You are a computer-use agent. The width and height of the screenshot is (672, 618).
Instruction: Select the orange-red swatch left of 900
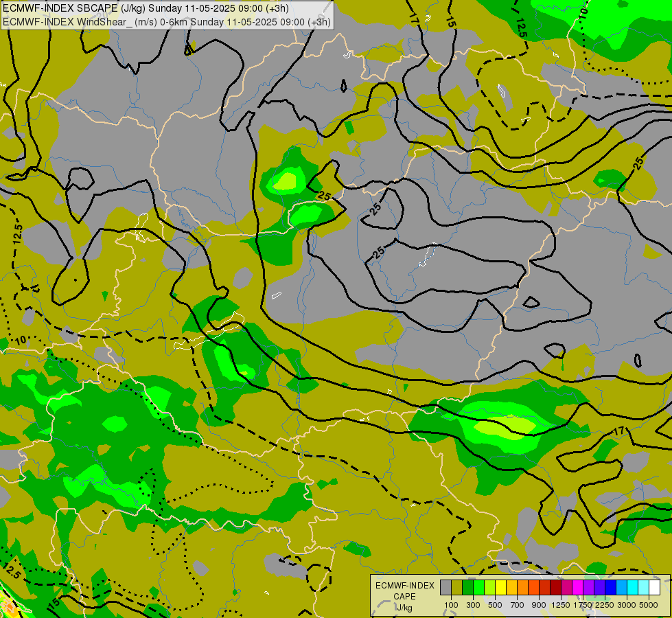coord(533,588)
